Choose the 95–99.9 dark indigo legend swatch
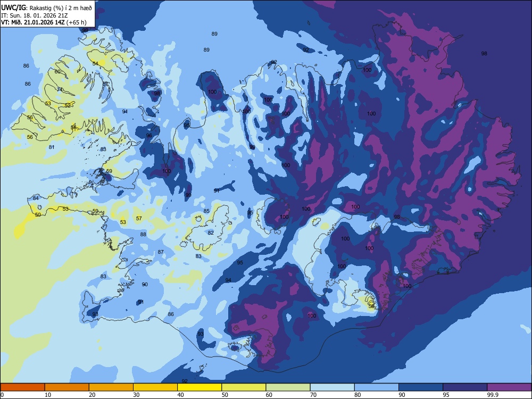The image size is (532, 399). (x=465, y=387)
